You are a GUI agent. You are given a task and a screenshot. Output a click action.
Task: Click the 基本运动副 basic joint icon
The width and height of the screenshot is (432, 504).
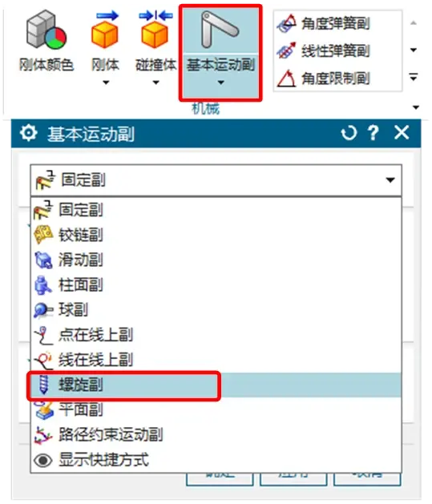220,30
